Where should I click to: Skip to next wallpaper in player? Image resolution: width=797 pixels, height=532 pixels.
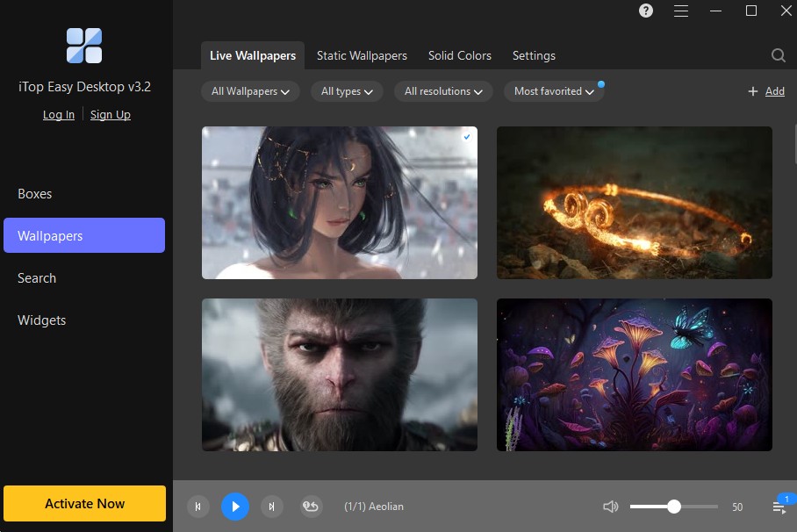(272, 507)
